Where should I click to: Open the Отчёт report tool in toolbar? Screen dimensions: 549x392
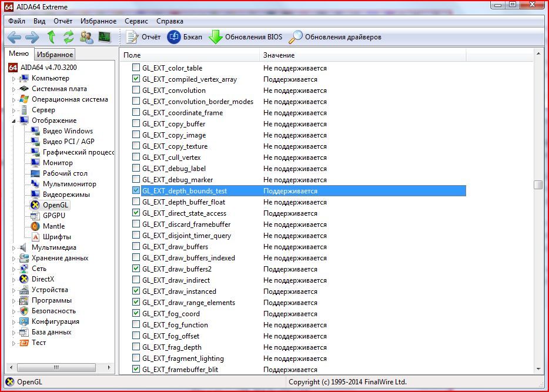coord(149,36)
